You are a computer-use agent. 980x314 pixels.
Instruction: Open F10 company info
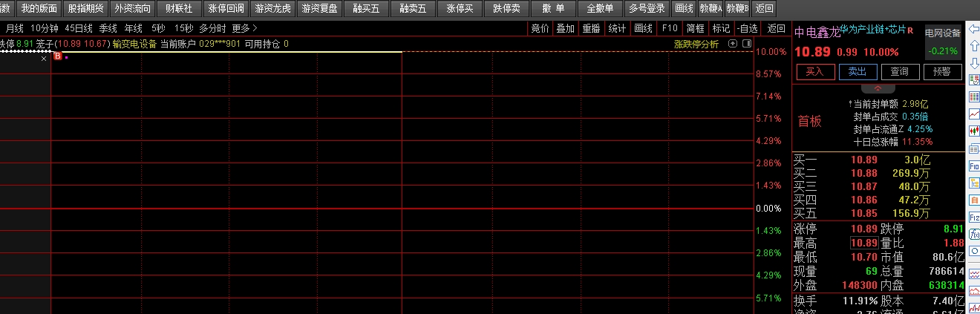(x=670, y=28)
